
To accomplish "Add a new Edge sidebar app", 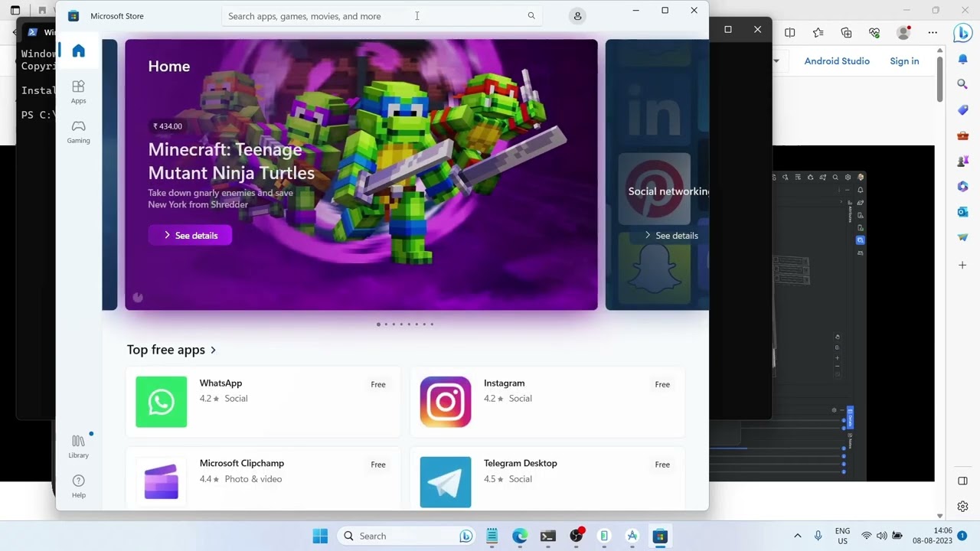I will coord(963,265).
